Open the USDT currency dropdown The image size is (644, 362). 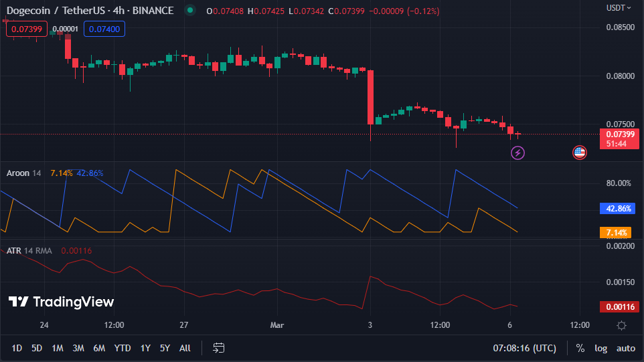point(619,8)
